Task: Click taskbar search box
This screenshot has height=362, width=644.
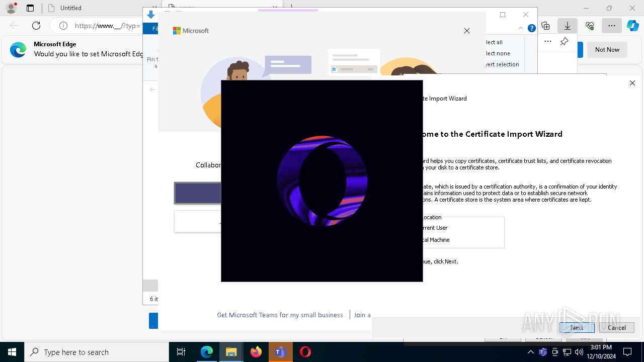Action: click(97, 352)
